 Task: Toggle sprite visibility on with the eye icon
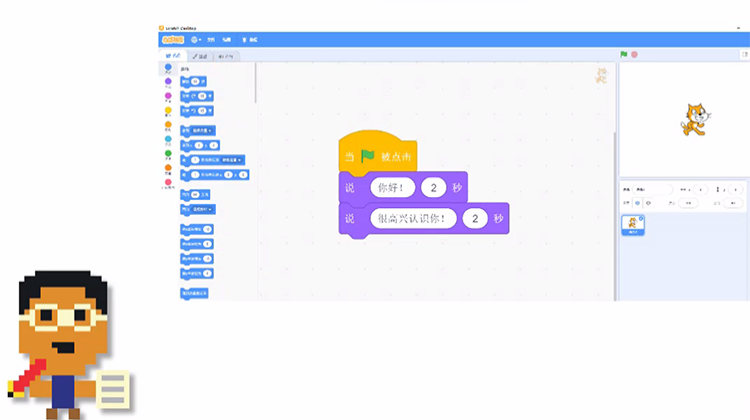[x=638, y=202]
